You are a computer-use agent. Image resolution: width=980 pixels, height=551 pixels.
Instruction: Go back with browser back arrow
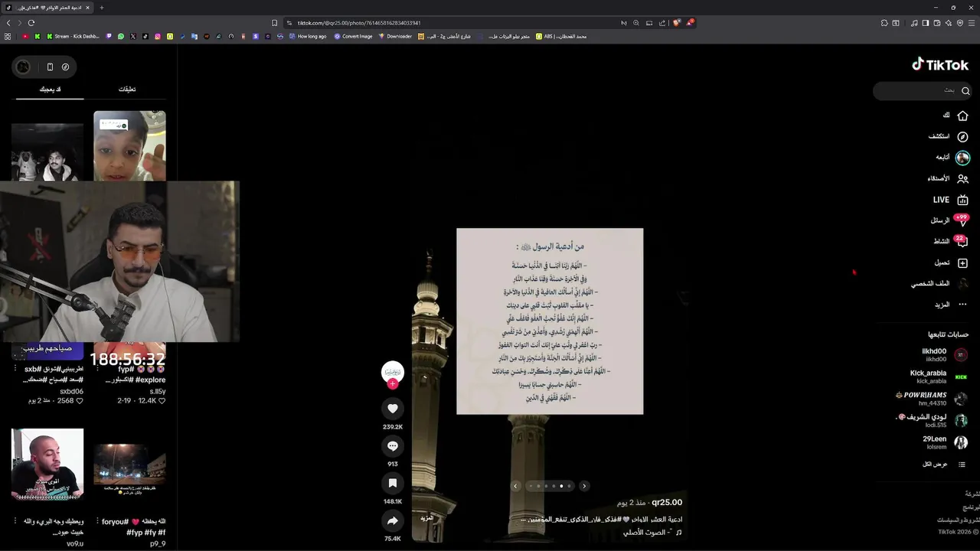[8, 23]
